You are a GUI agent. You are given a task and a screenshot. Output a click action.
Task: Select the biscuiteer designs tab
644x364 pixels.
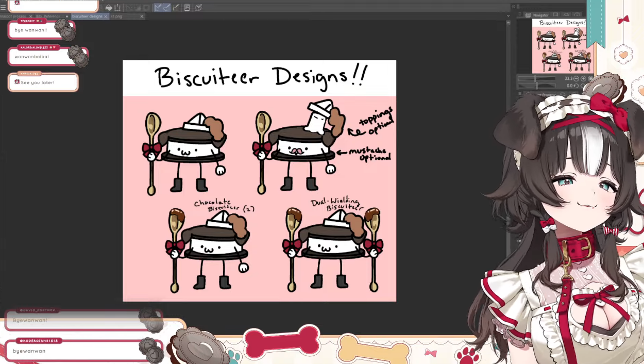coord(87,16)
